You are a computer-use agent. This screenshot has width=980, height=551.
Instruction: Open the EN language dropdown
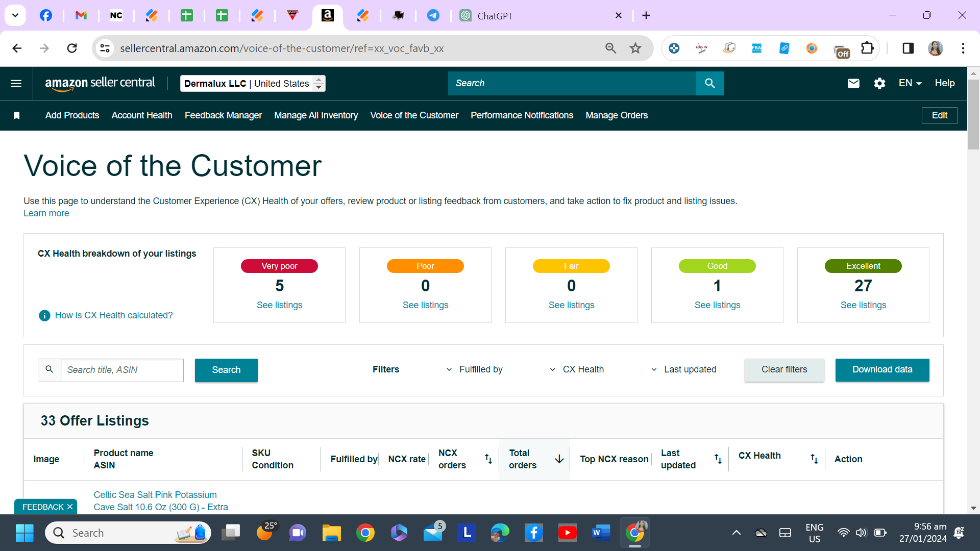(x=910, y=83)
